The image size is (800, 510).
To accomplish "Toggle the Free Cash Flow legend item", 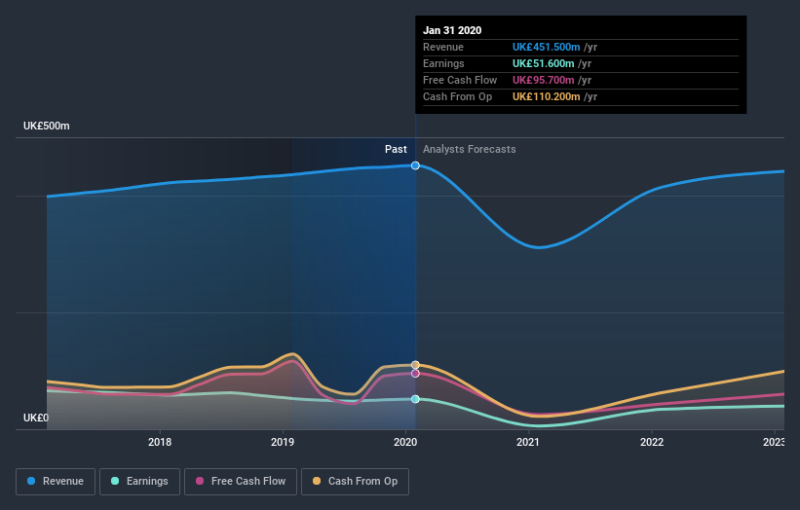I will tap(240, 481).
